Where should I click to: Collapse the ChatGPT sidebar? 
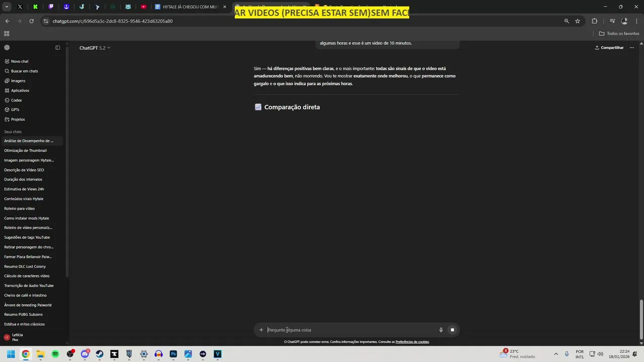(x=57, y=48)
